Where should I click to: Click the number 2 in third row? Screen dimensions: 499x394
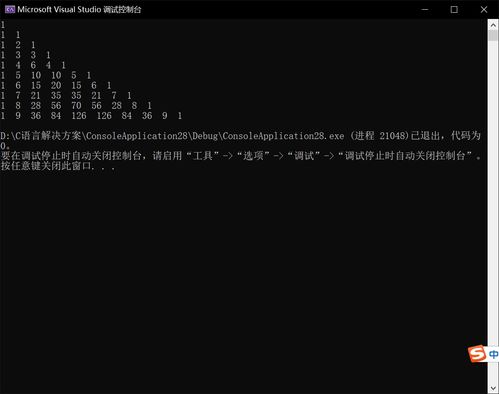tap(18, 45)
